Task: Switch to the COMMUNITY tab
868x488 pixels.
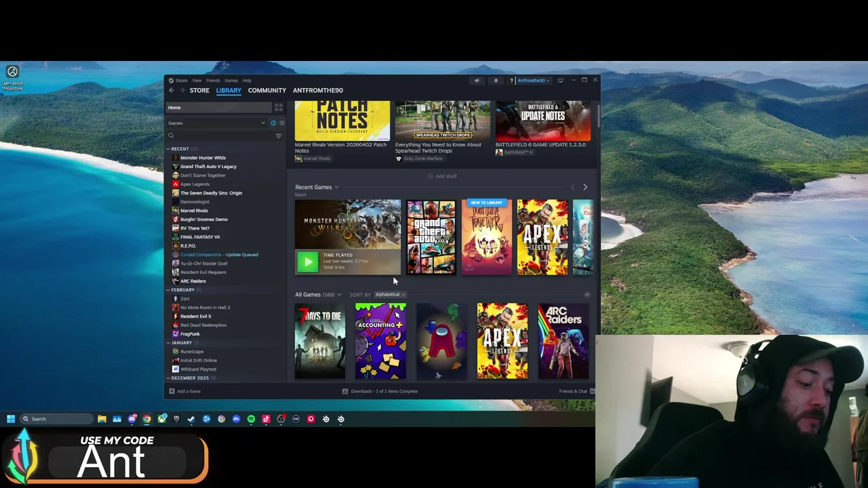Action: point(267,90)
